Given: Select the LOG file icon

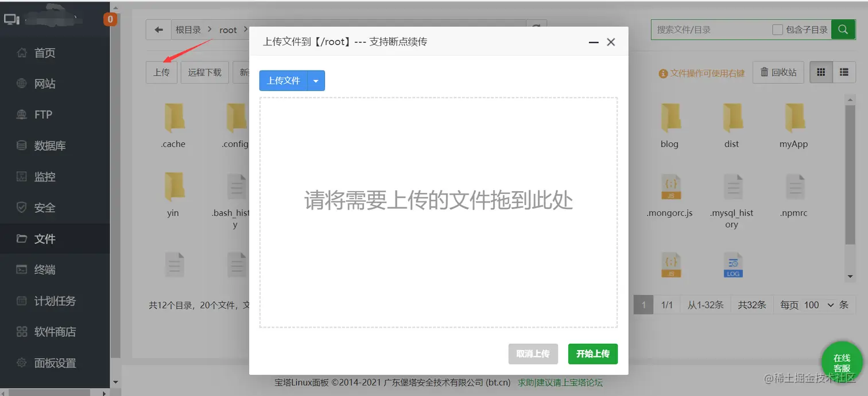Looking at the screenshot, I should (x=733, y=266).
